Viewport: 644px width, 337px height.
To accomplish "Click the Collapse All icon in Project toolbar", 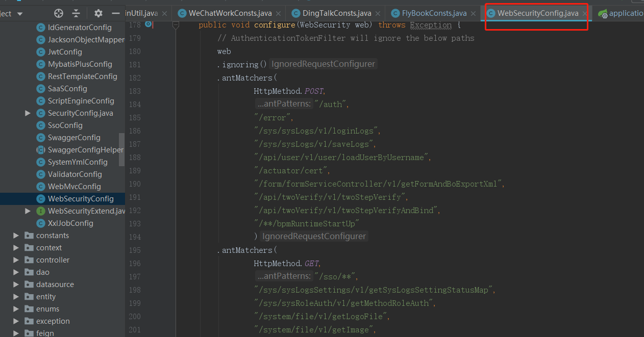I will 76,13.
